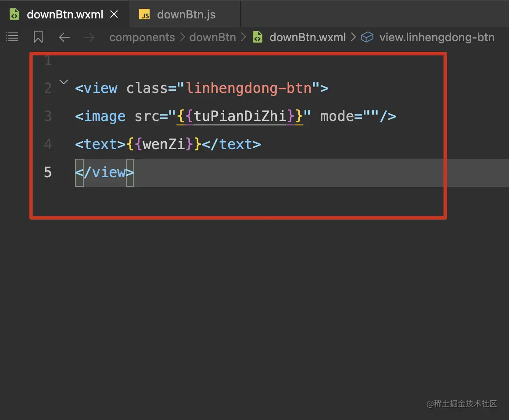The width and height of the screenshot is (509, 420).
Task: Click the wxml file icon in tab
Action: (x=14, y=14)
